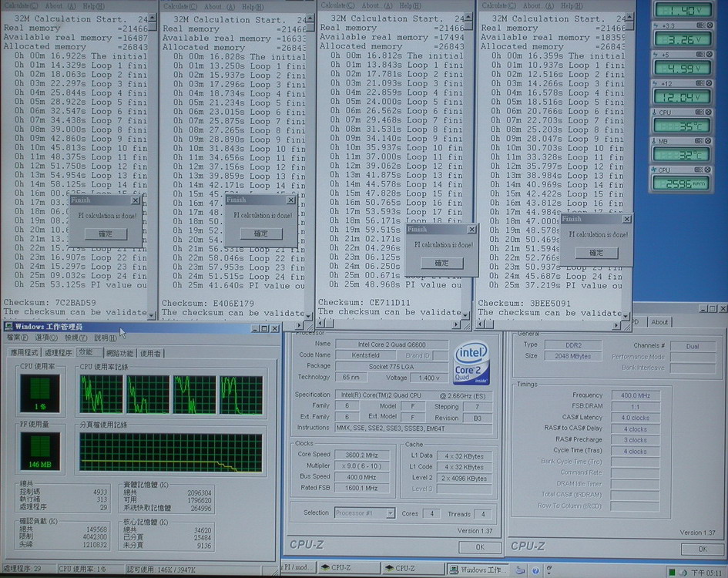Click the memory Frequency 400.0 MHz field
This screenshot has width=728, height=578.
[636, 395]
